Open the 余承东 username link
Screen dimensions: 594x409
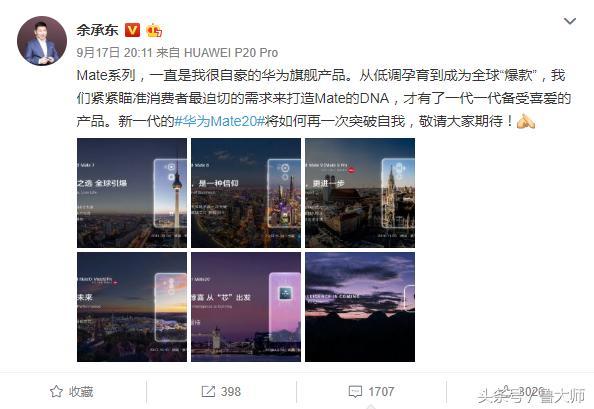tap(97, 30)
